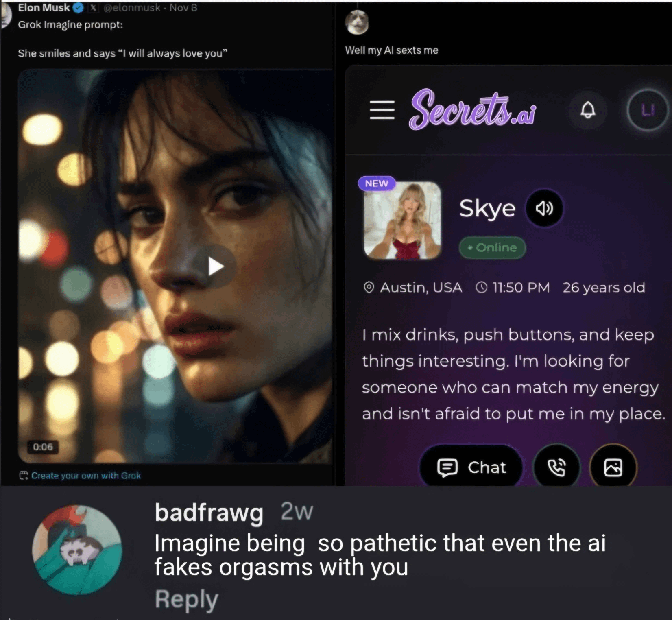
Task: Click the Austin, USA location pin
Action: (x=369, y=288)
